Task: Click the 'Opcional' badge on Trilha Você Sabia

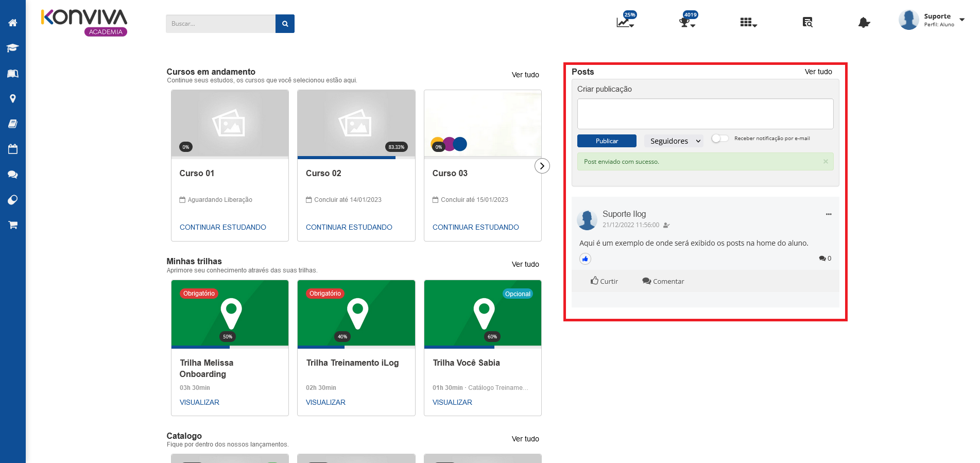Action: coord(518,294)
